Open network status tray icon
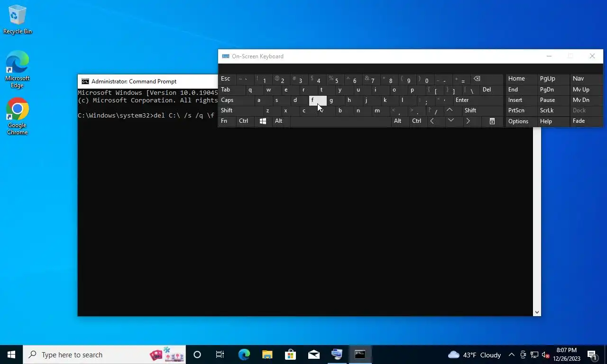Screen dimensions: 607x364 click(534, 355)
